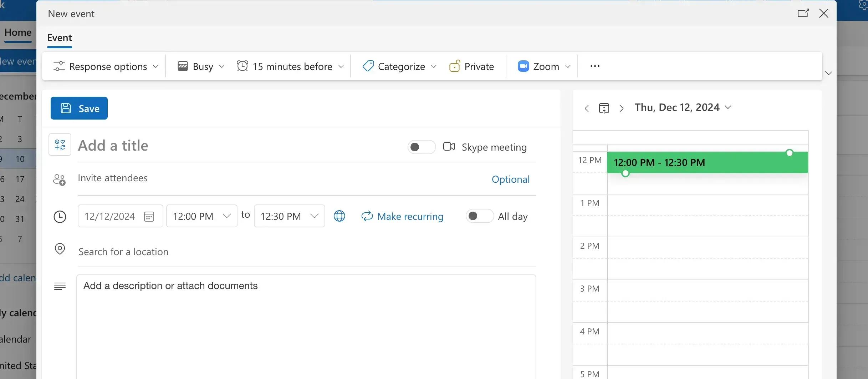Viewport: 868px width, 379px height.
Task: Toggle the Skype meeting switch on
Action: click(x=422, y=147)
